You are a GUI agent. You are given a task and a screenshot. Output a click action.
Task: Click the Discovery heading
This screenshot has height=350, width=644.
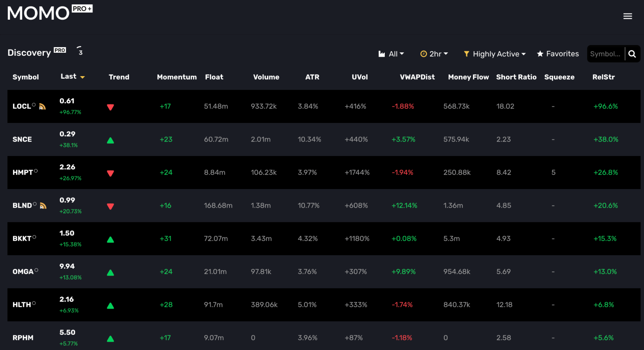(x=29, y=53)
